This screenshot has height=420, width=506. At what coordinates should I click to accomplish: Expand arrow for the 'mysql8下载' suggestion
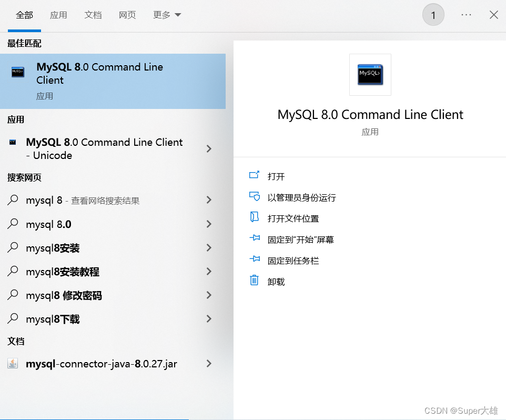pos(209,318)
